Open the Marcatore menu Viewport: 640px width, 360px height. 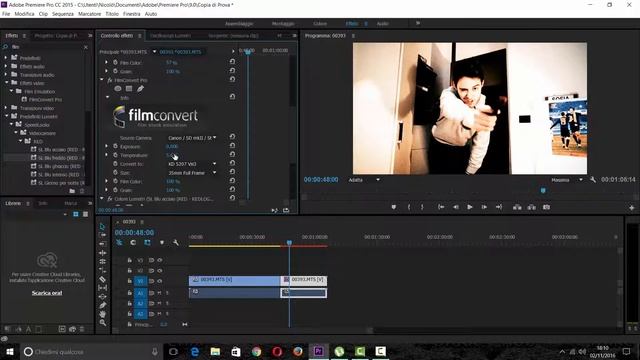[x=89, y=14]
